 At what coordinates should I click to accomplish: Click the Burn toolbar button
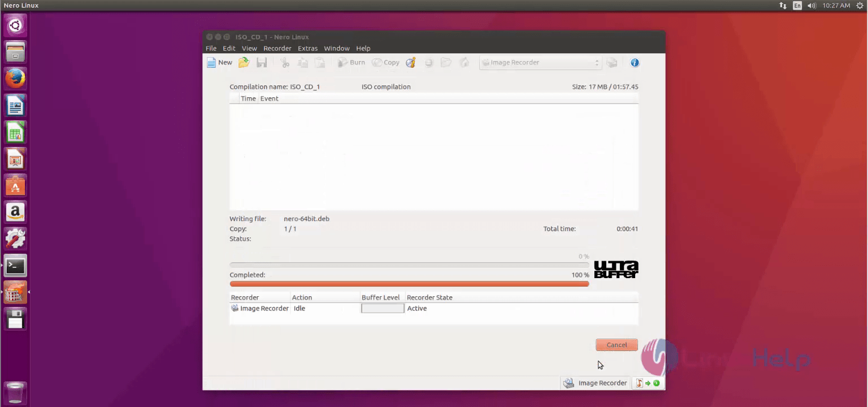pyautogui.click(x=351, y=63)
